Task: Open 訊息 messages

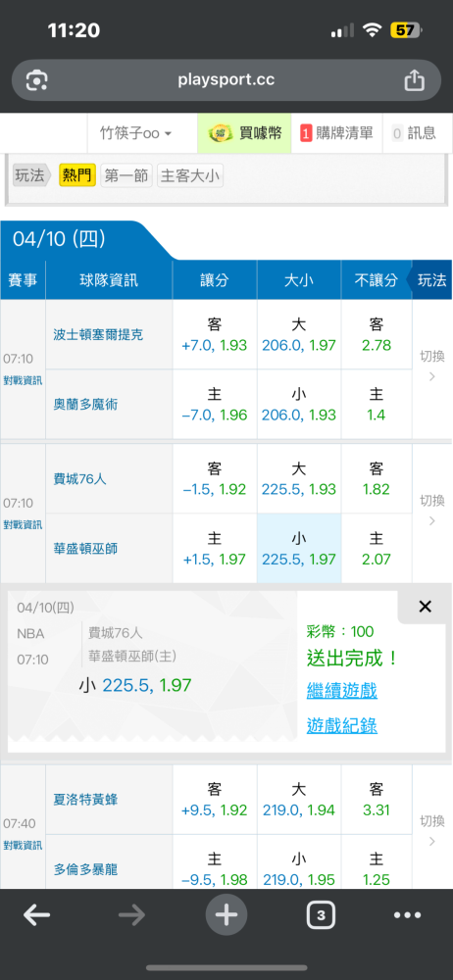Action: click(x=414, y=133)
